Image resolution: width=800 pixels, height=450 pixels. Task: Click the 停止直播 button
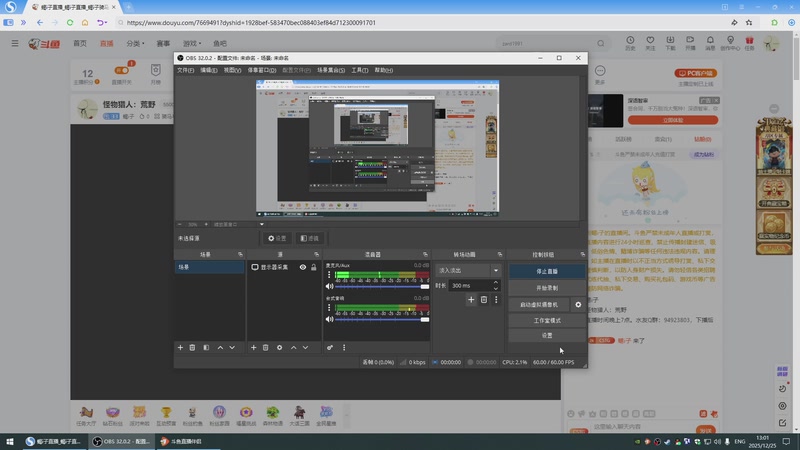pos(546,271)
